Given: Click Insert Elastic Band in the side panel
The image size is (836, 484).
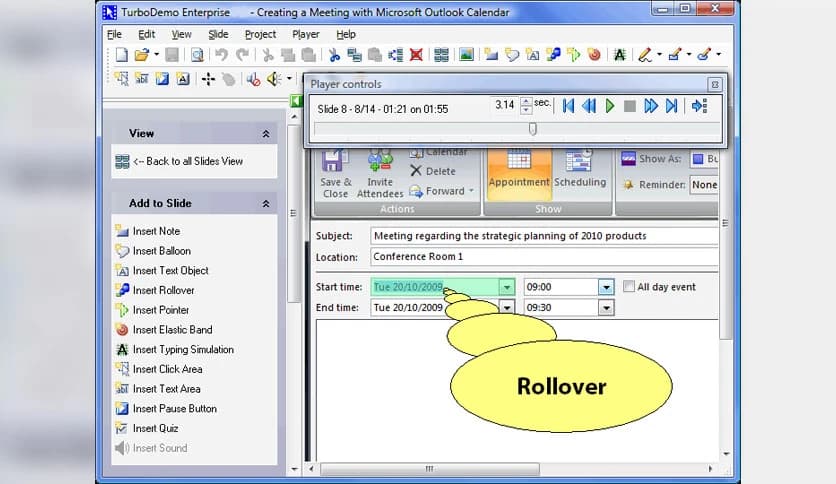Looking at the screenshot, I should [x=164, y=329].
